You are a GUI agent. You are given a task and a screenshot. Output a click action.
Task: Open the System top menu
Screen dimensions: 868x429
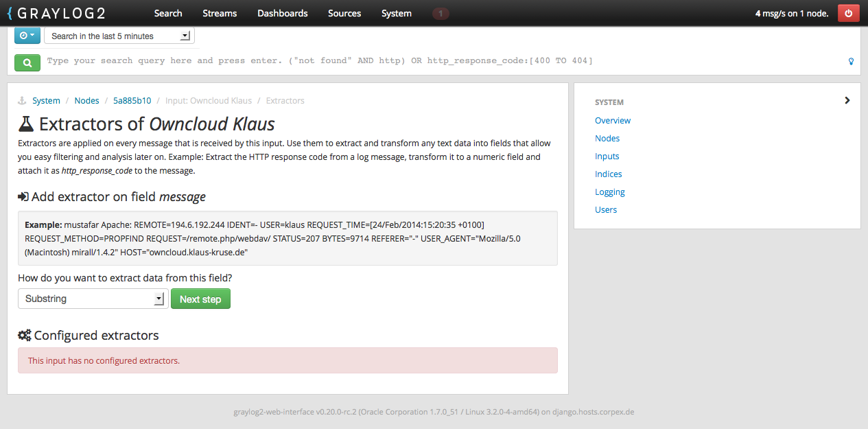[397, 13]
